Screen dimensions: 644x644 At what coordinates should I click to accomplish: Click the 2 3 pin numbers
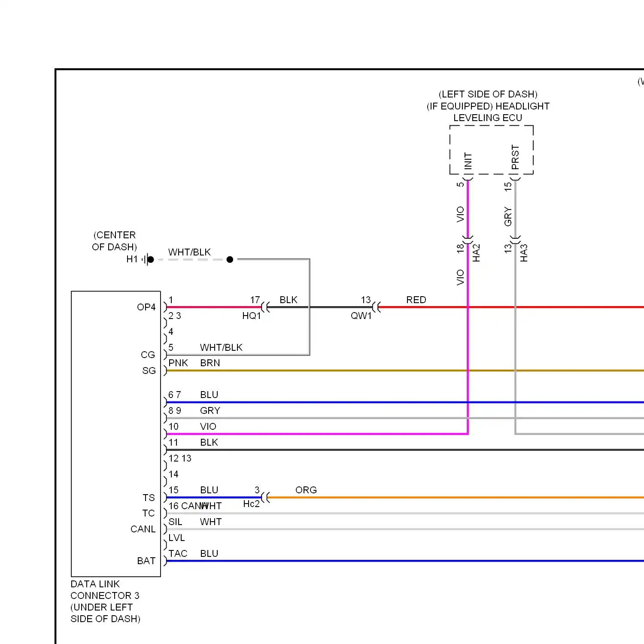pyautogui.click(x=175, y=316)
